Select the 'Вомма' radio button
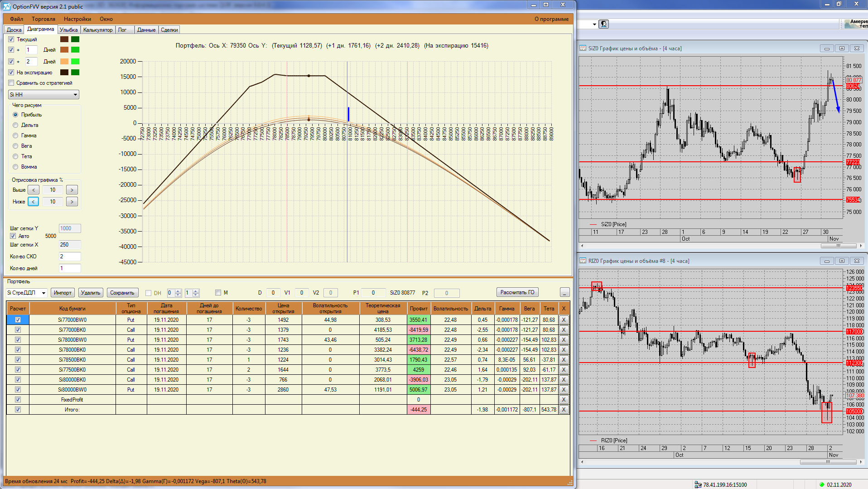 tap(15, 167)
